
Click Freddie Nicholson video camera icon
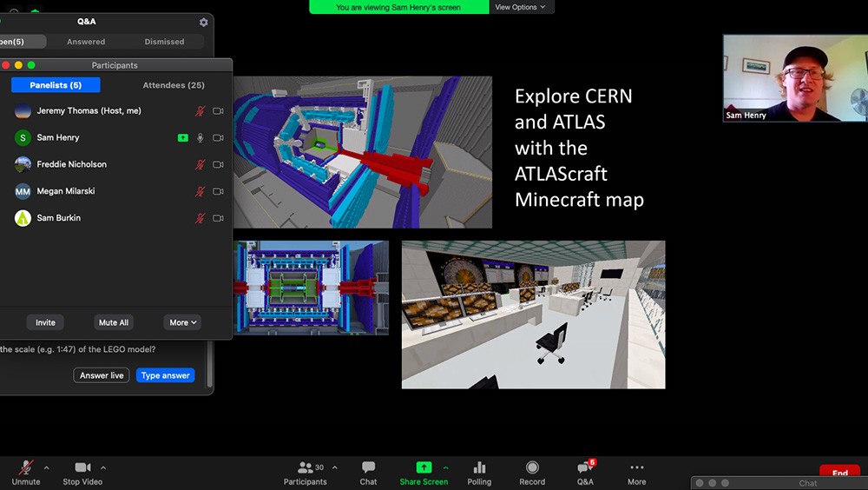tap(218, 164)
